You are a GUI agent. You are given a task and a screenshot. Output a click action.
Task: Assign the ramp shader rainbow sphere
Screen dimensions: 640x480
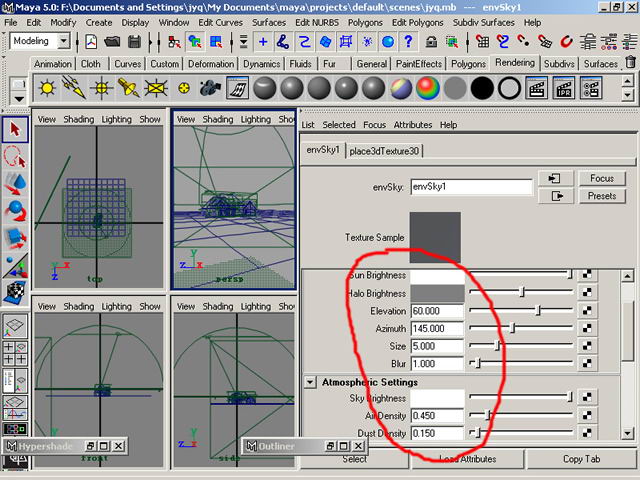click(x=428, y=88)
